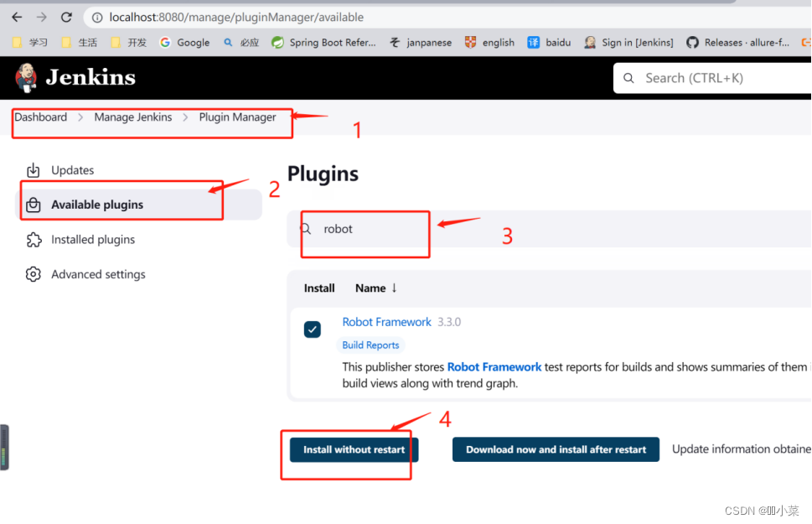Uncheck the Robot Framework install checkbox
This screenshot has width=812, height=524.
click(x=312, y=329)
